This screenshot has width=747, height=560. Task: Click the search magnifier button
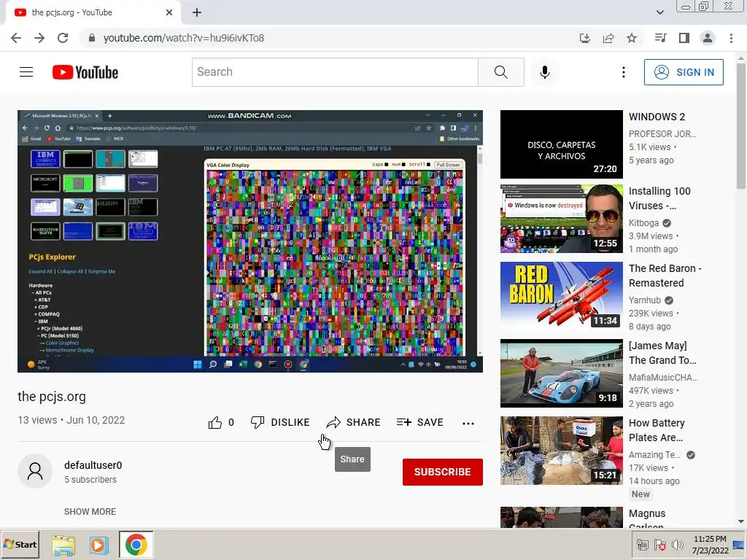tap(500, 72)
